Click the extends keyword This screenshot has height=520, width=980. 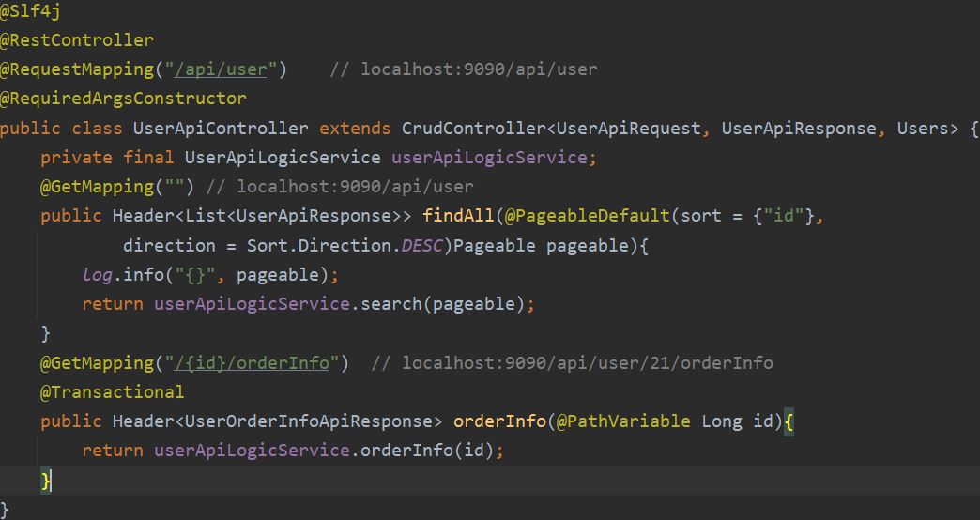pos(355,129)
